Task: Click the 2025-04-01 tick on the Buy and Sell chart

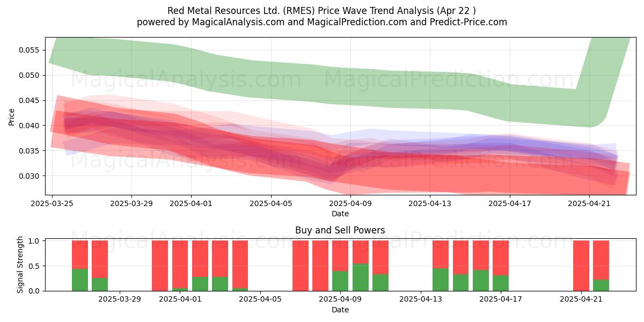Action: [180, 299]
